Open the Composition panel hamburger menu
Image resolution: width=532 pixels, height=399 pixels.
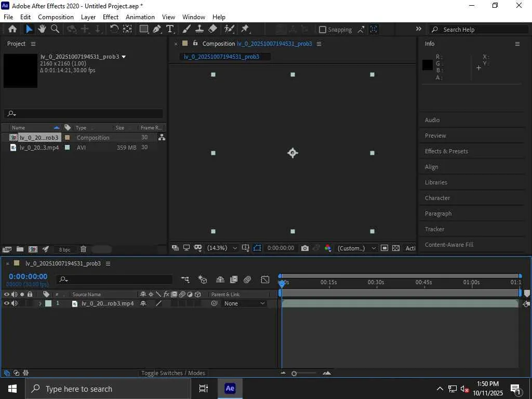point(319,44)
